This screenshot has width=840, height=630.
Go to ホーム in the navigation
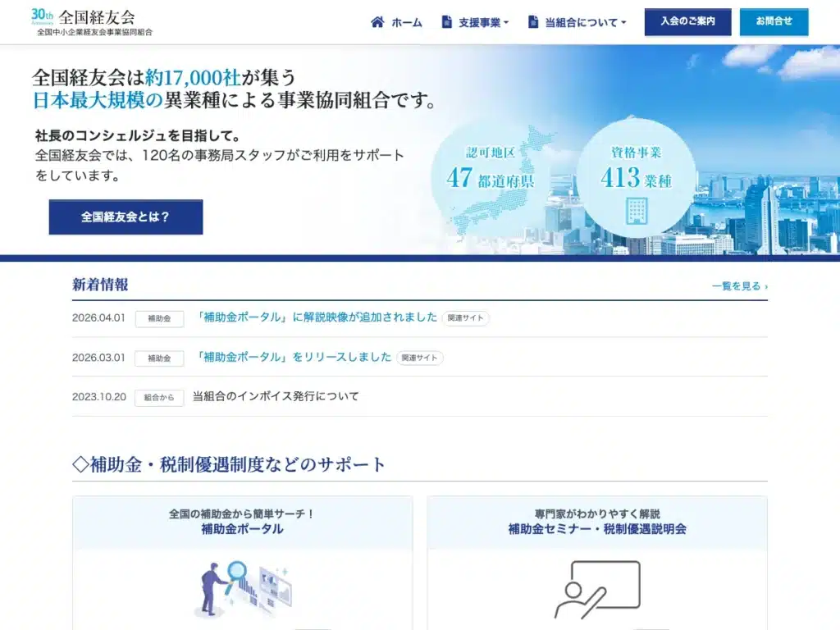pyautogui.click(x=407, y=22)
